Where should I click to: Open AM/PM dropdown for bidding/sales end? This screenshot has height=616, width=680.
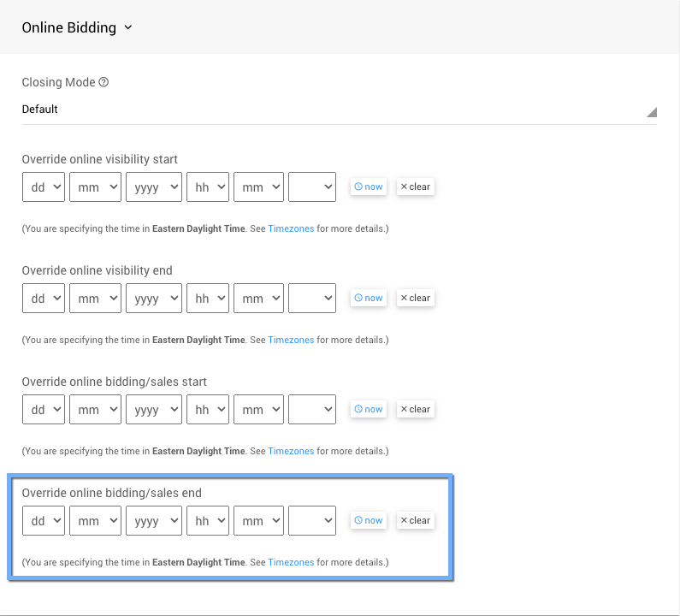point(312,521)
